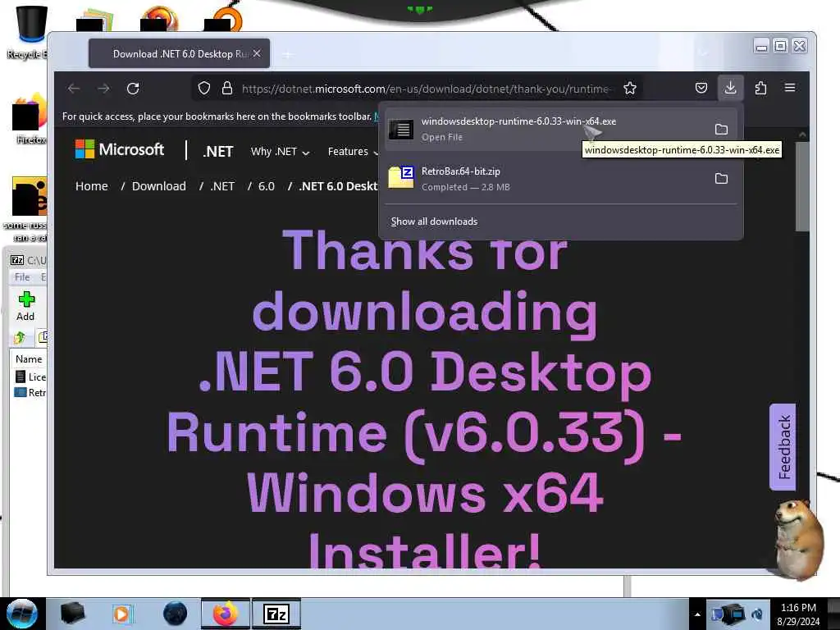Maximize the Firefox window
840x630 pixels.
pyautogui.click(x=781, y=46)
